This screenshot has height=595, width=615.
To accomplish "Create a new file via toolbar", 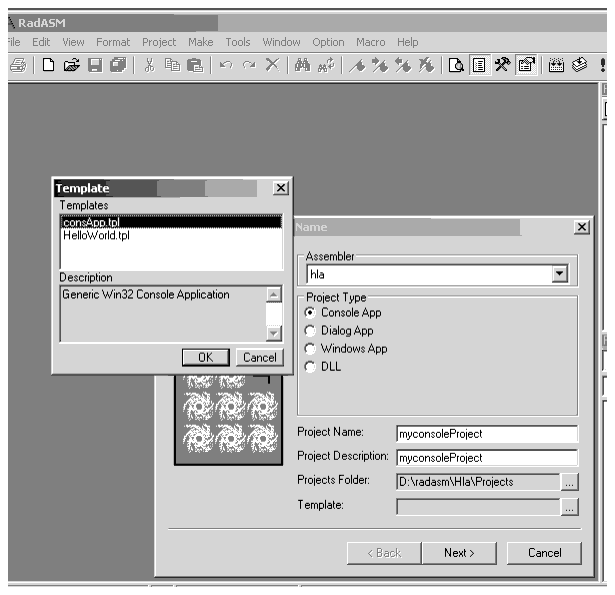I will pos(48,65).
